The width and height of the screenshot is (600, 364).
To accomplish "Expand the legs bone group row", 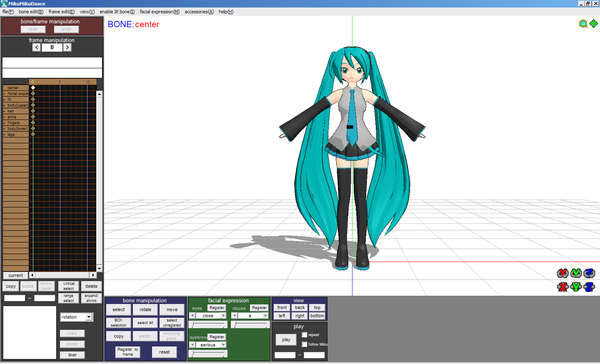I will coord(5,135).
